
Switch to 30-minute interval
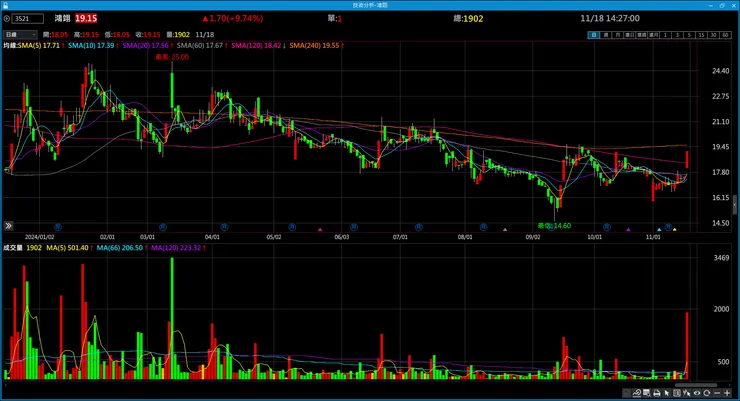pyautogui.click(x=714, y=35)
